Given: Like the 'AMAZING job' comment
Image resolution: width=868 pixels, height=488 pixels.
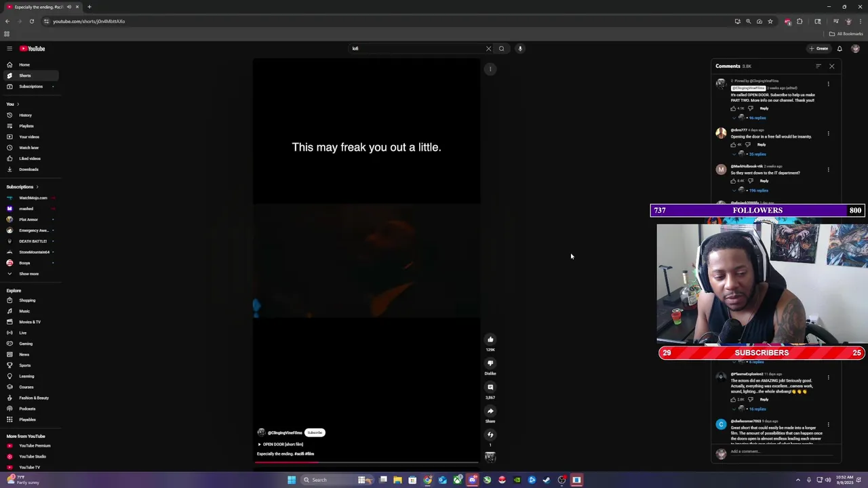Looking at the screenshot, I should (733, 399).
